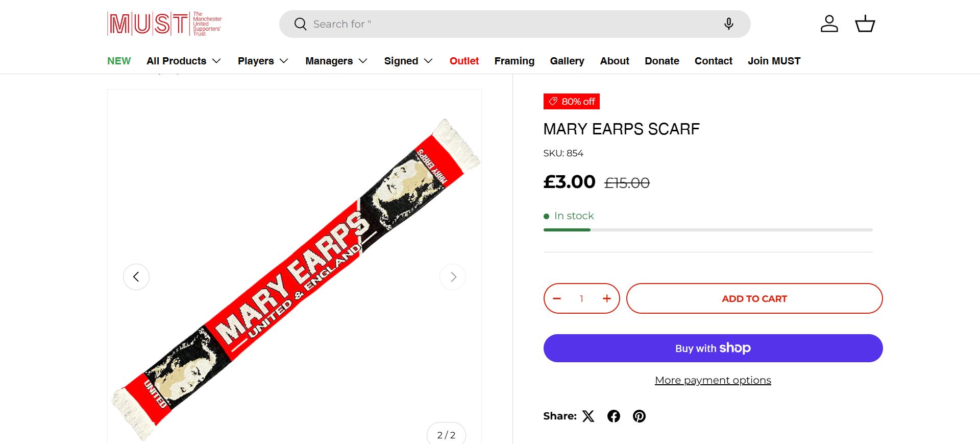Show next product image arrow

pos(453,277)
